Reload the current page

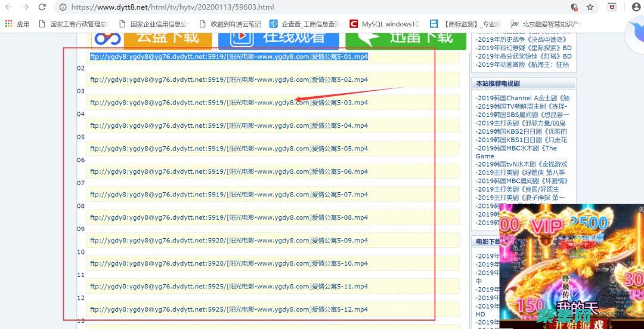coord(42,7)
